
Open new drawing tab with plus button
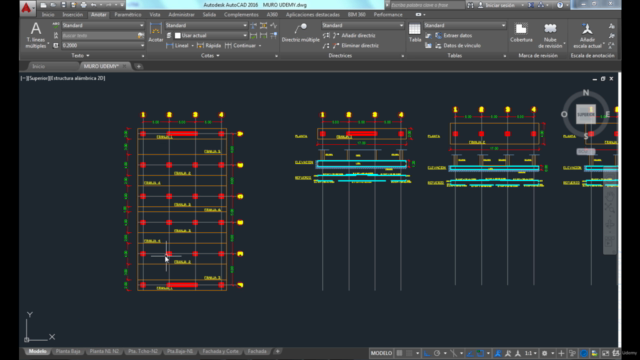pos(138,66)
